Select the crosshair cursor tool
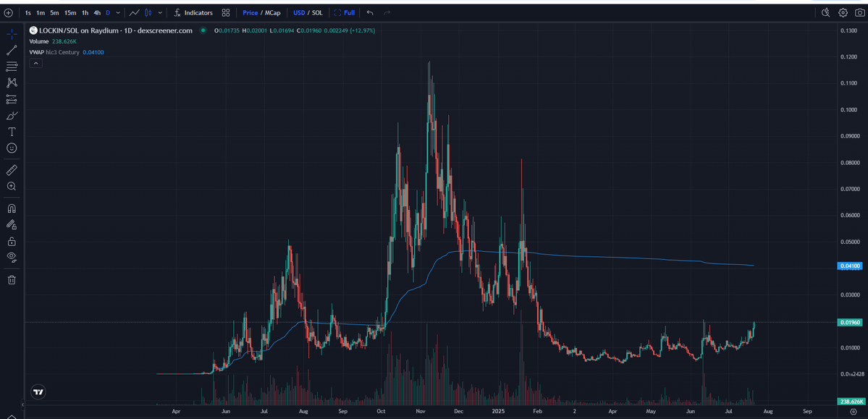The height and width of the screenshot is (419, 868). pos(11,34)
